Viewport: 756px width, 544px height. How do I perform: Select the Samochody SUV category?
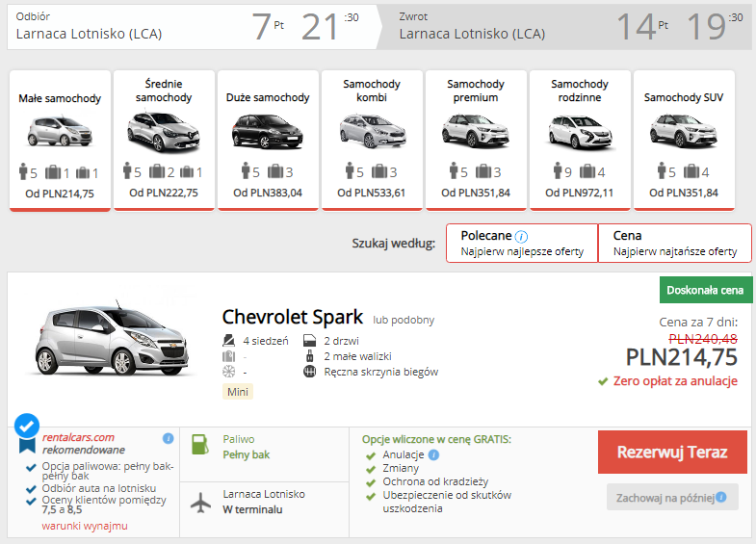[x=684, y=141]
